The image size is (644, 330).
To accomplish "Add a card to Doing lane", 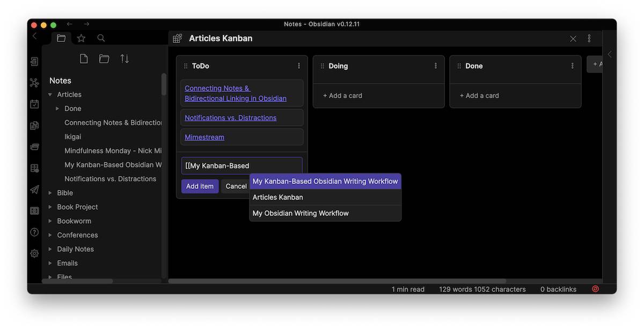I will coord(342,96).
